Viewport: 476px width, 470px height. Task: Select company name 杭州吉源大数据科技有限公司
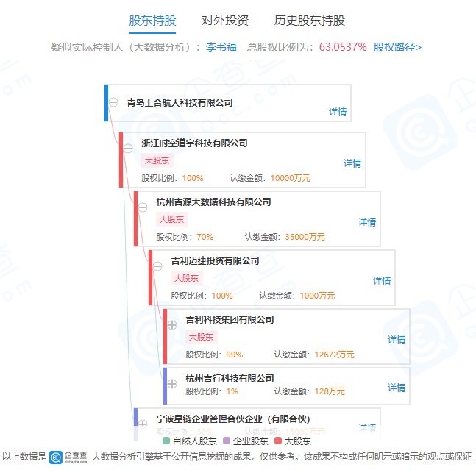point(213,202)
